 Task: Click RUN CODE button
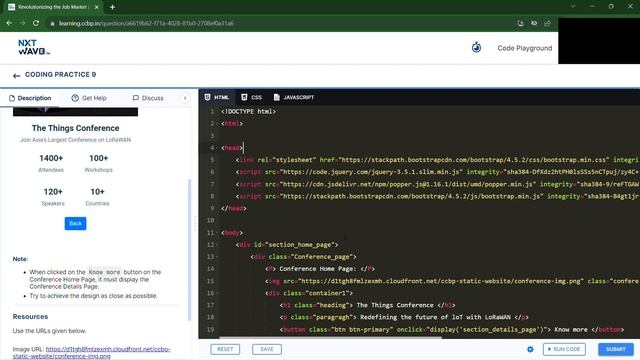(x=564, y=349)
